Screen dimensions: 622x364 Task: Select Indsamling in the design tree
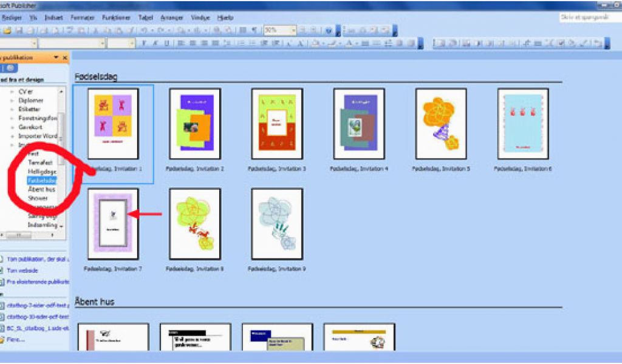(43, 225)
